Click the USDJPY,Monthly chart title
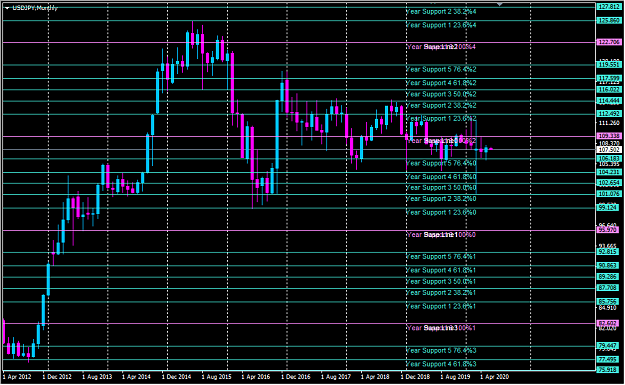This screenshot has width=625, height=385. [x=35, y=8]
